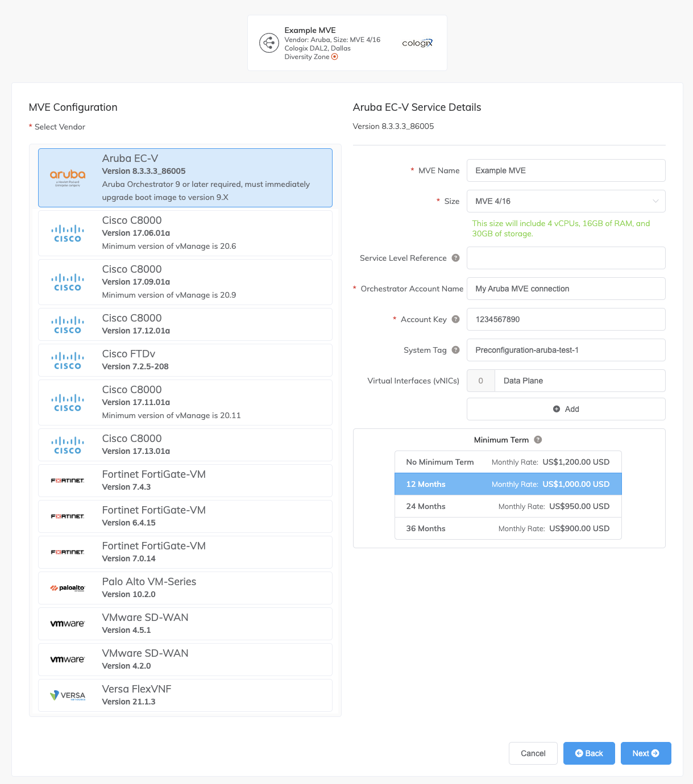Viewport: 693px width, 784px height.
Task: Choose Palo Alto VM-Series Version 10.2.0
Action: [x=185, y=588]
